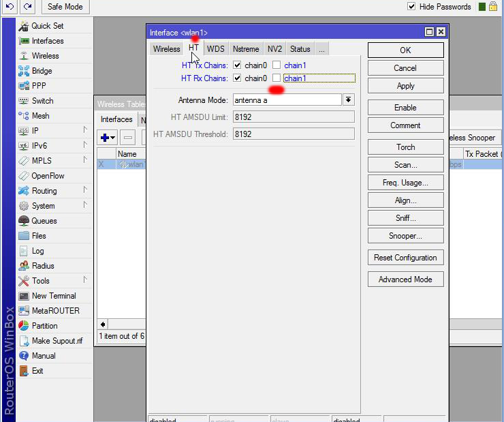Switch to Advanced Mode
This screenshot has width=504, height=422.
pos(406,280)
